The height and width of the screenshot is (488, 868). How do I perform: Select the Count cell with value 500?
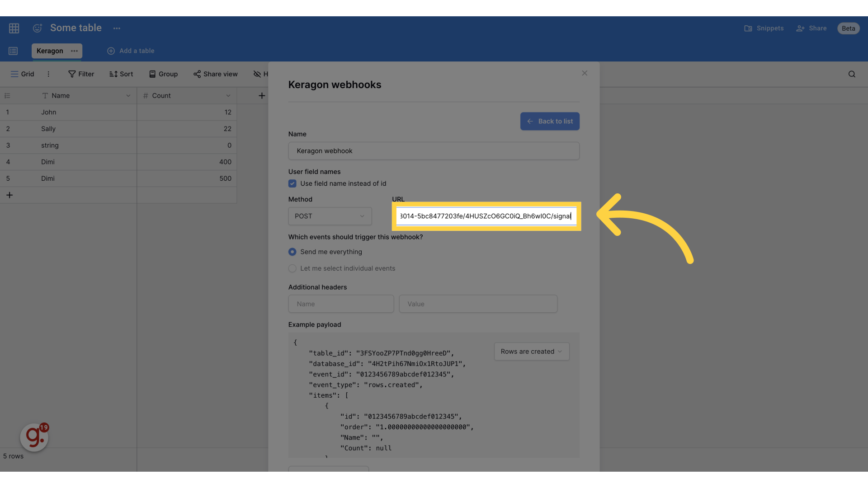[187, 178]
